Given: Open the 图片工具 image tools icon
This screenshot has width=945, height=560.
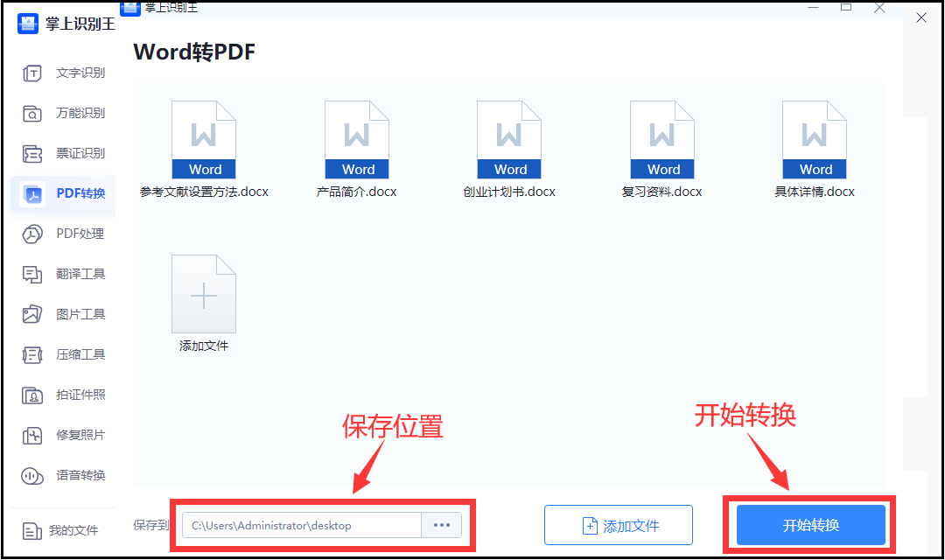Looking at the screenshot, I should 32,315.
